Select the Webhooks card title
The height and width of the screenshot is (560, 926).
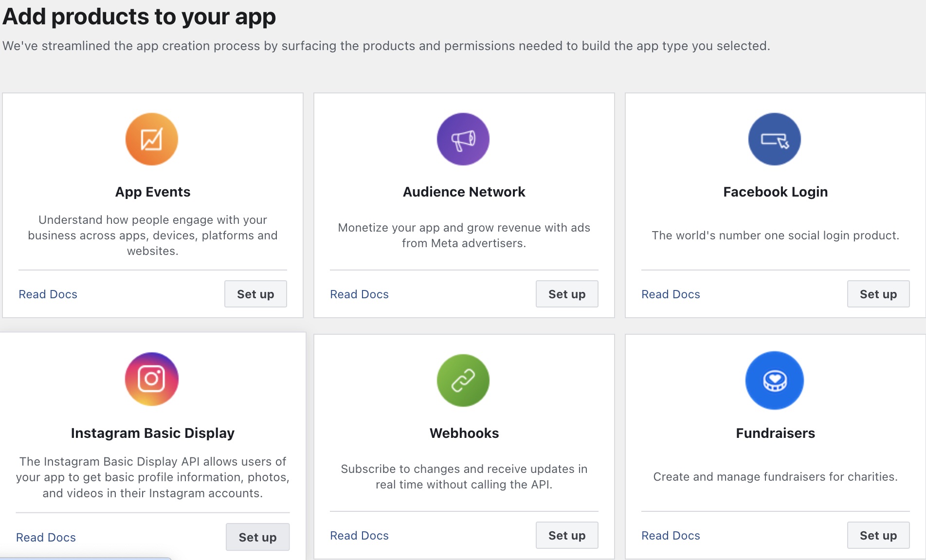tap(464, 433)
